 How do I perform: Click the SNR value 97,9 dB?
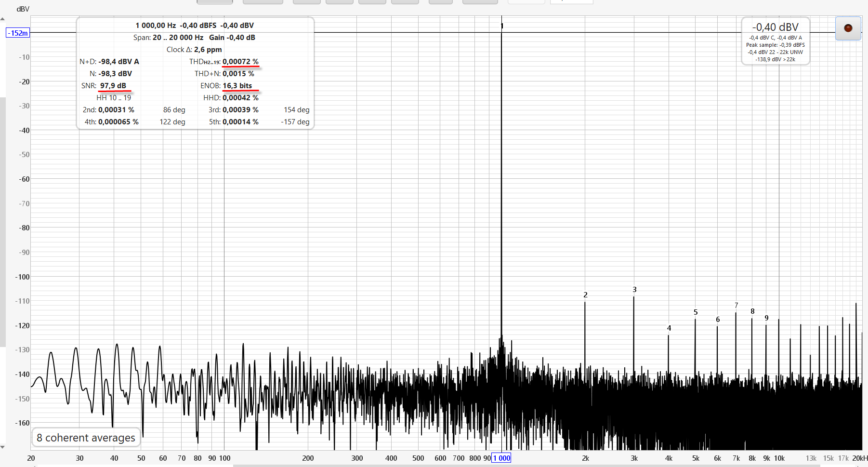(113, 86)
